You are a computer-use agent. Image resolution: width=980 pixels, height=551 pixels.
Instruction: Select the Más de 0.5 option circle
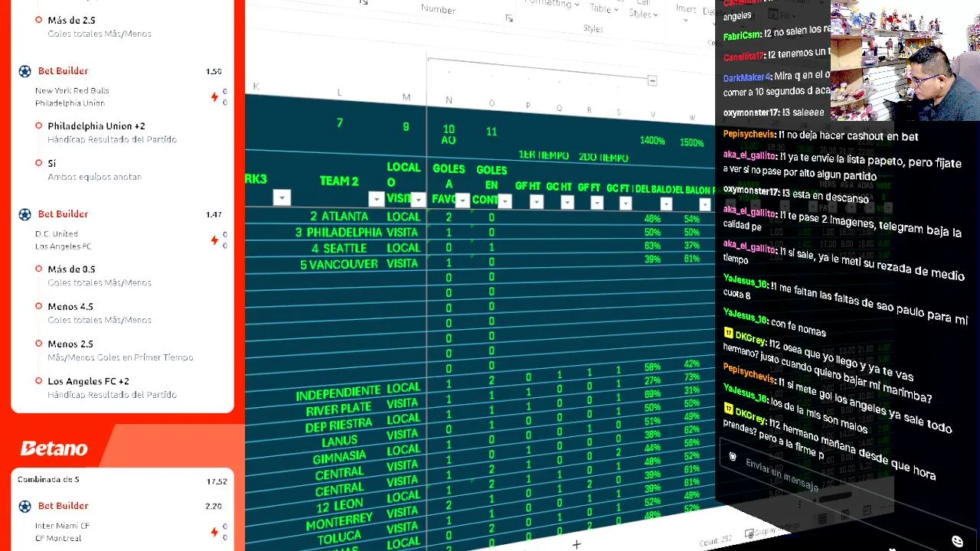point(38,269)
